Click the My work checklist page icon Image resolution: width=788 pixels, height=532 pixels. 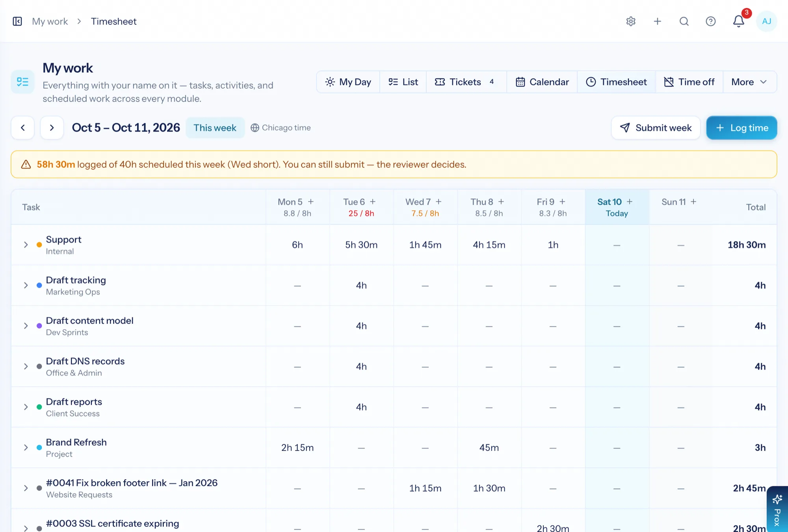click(22, 82)
